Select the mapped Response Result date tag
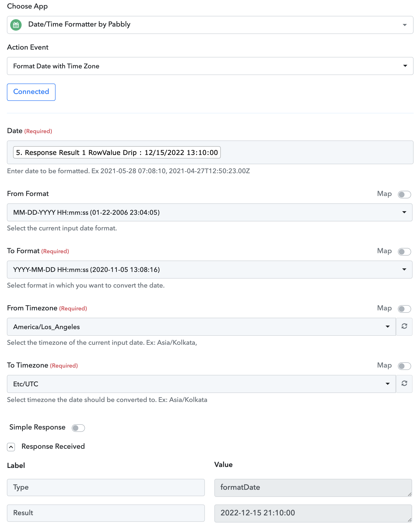The image size is (414, 532). point(117,153)
